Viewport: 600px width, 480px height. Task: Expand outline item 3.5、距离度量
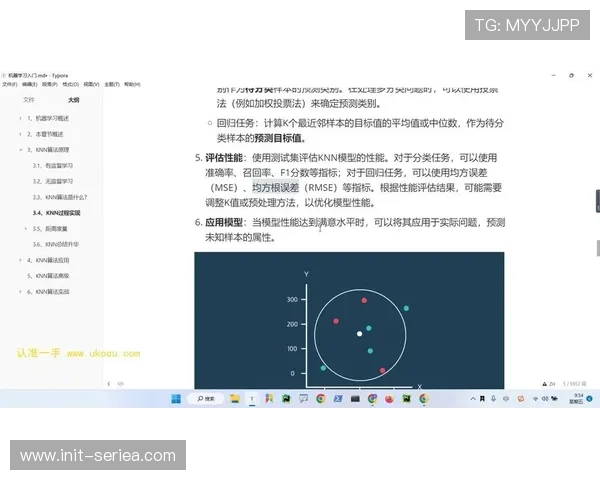(26, 229)
